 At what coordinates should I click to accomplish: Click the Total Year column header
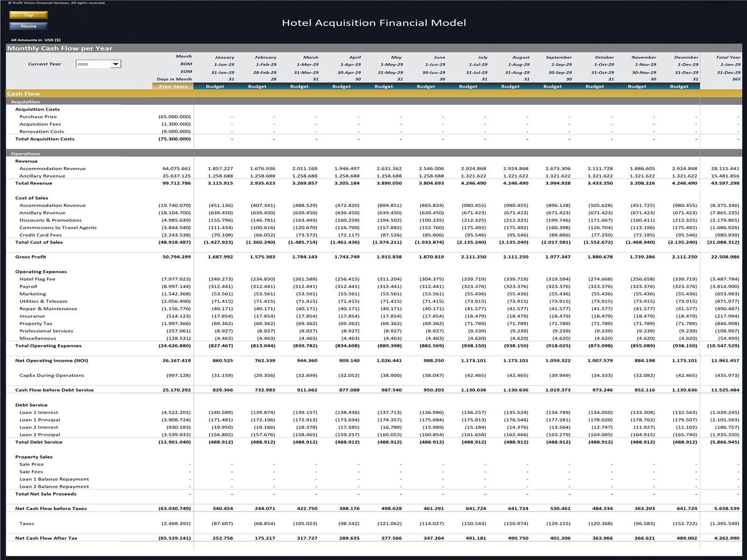tap(728, 57)
